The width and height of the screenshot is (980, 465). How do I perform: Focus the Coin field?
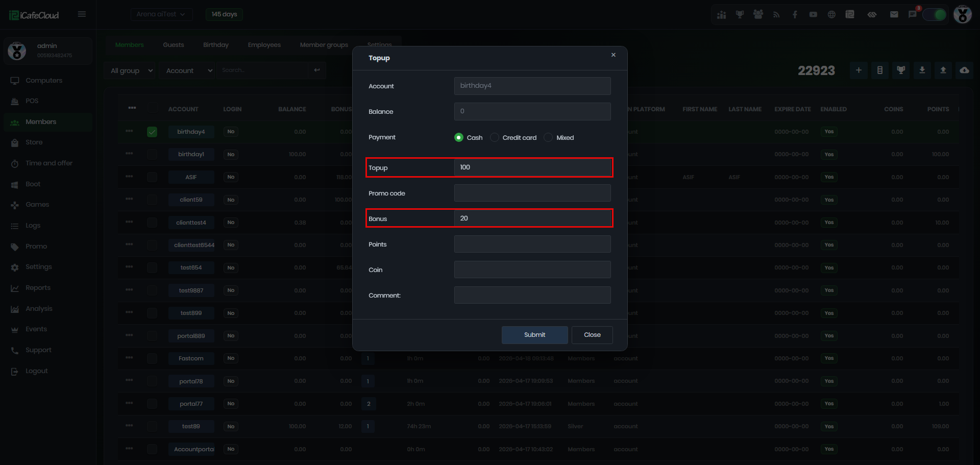532,270
